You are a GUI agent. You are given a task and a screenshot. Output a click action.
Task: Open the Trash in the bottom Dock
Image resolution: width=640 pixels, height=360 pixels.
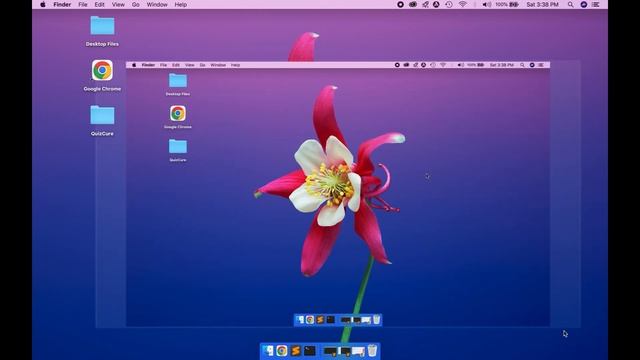372,350
